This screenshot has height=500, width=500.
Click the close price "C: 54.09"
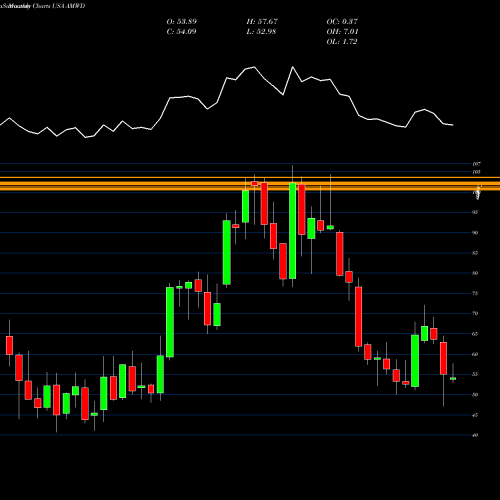(x=182, y=32)
